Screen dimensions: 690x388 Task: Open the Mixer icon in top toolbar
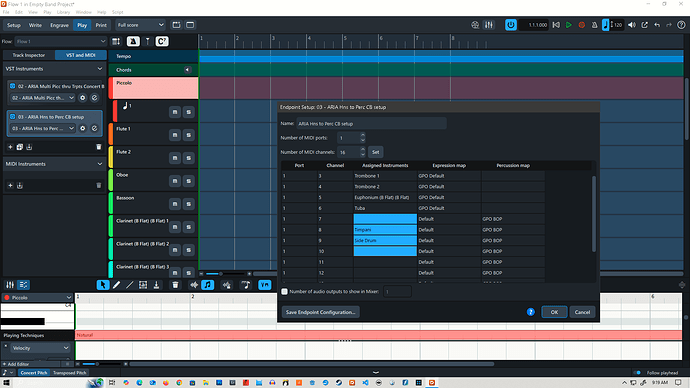[x=488, y=25]
